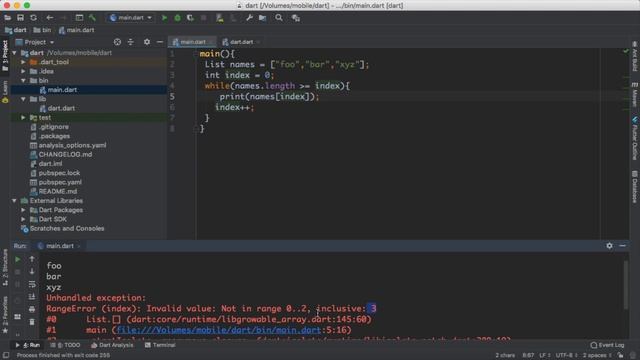
Task: Select .gitignore in project tree
Action: pos(54,127)
